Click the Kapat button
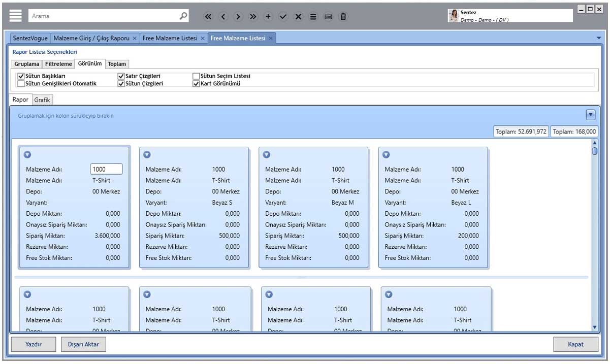610x364 pixels. 575,344
